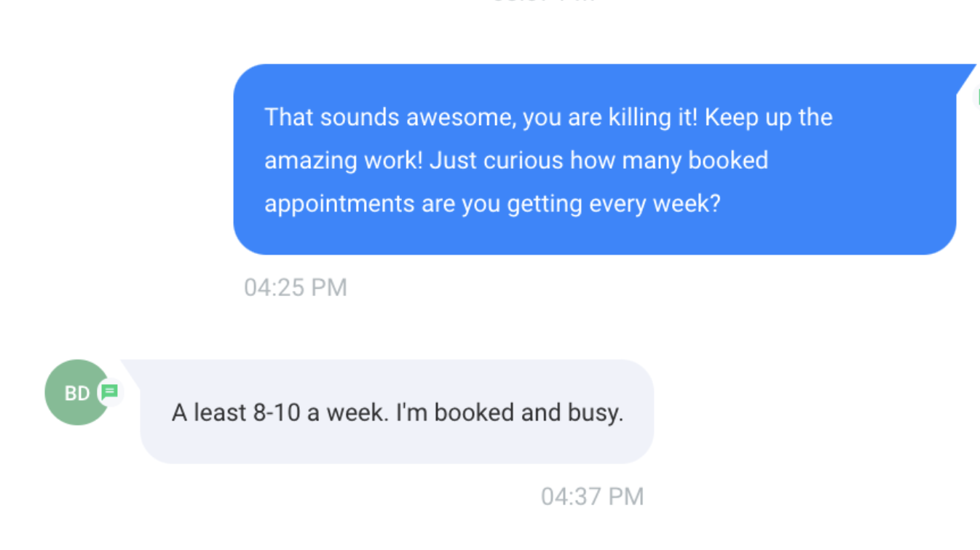Click the line starting "appointments are you"
The image size is (980, 550).
point(491,204)
